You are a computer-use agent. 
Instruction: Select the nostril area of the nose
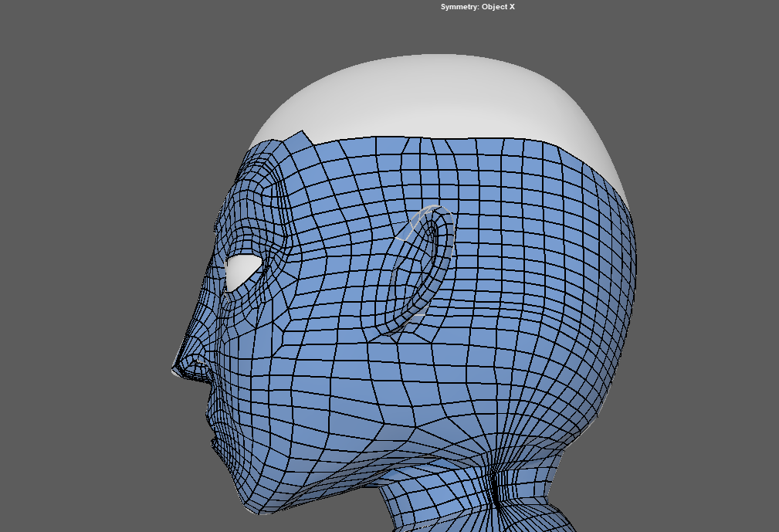198,361
